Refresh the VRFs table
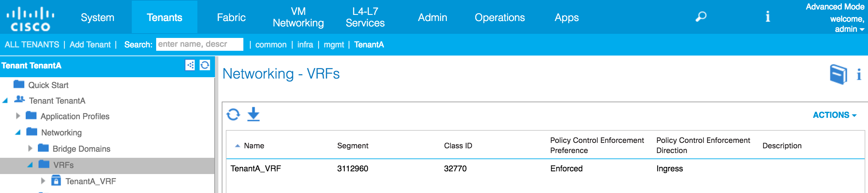Screen dimensions: 868x193 click(233, 114)
